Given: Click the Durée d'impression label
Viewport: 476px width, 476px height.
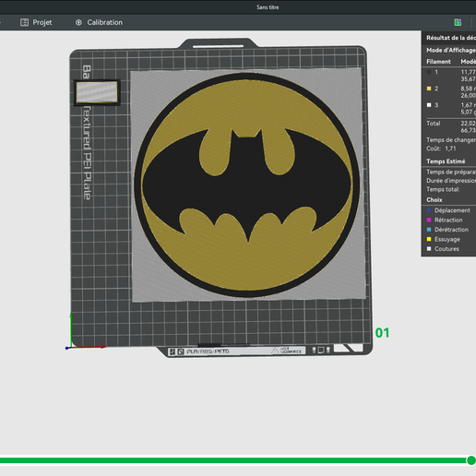Looking at the screenshot, I should [451, 181].
